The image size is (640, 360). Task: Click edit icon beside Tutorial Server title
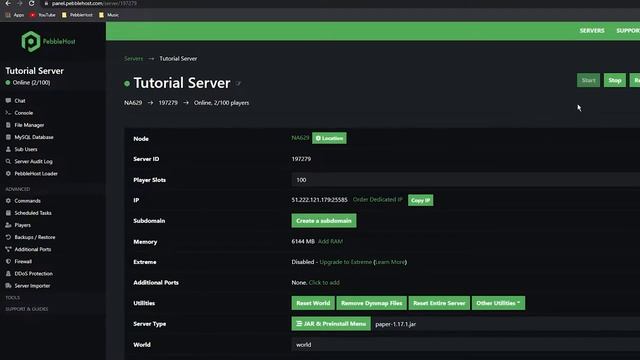[x=239, y=84]
